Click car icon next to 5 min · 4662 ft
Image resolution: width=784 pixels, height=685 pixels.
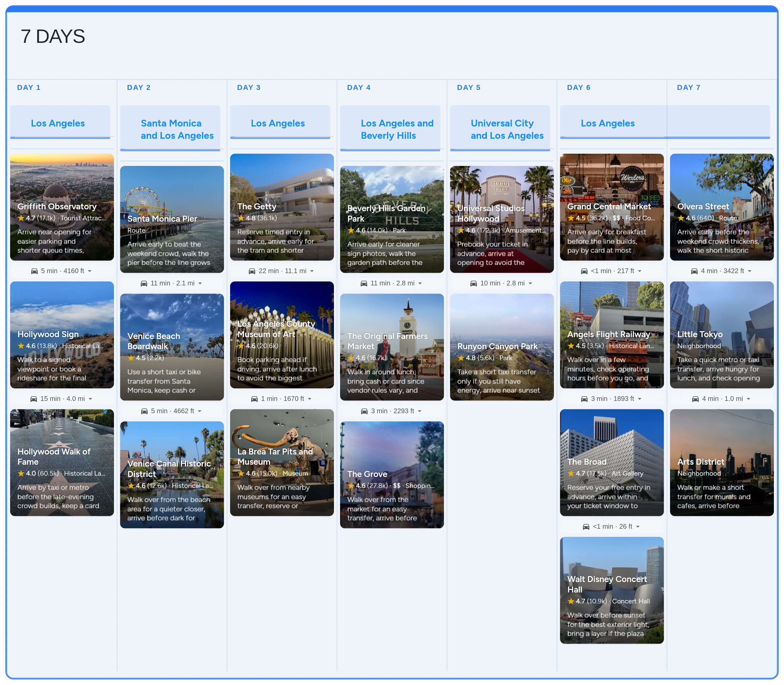point(144,411)
